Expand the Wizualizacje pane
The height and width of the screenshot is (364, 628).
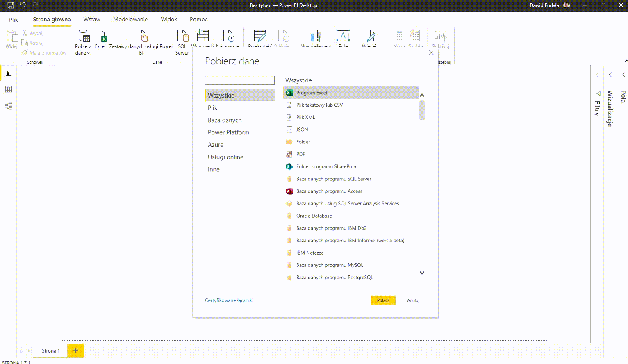610,75
